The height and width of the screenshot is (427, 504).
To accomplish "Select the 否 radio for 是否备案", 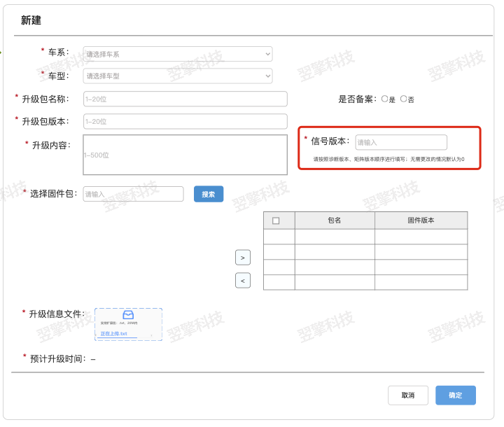I will pos(404,99).
